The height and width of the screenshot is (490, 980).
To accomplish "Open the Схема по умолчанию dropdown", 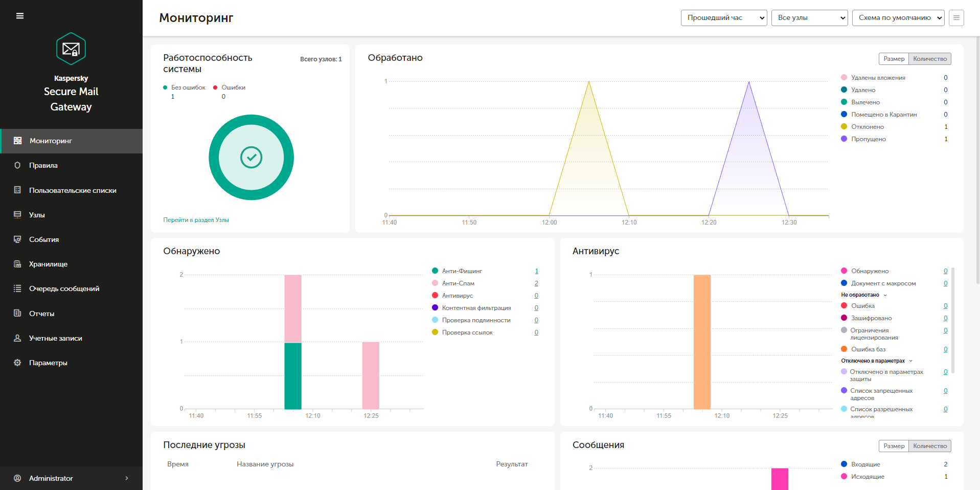I will [x=898, y=18].
